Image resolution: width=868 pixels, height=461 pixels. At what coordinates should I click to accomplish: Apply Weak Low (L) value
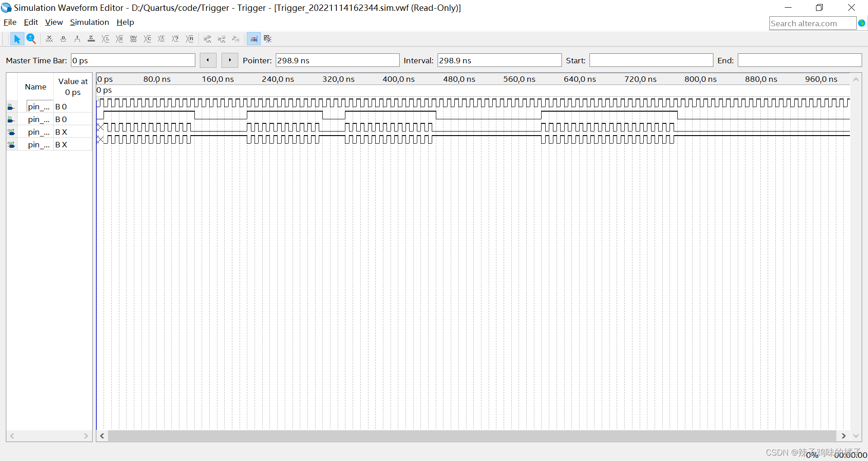(105, 39)
